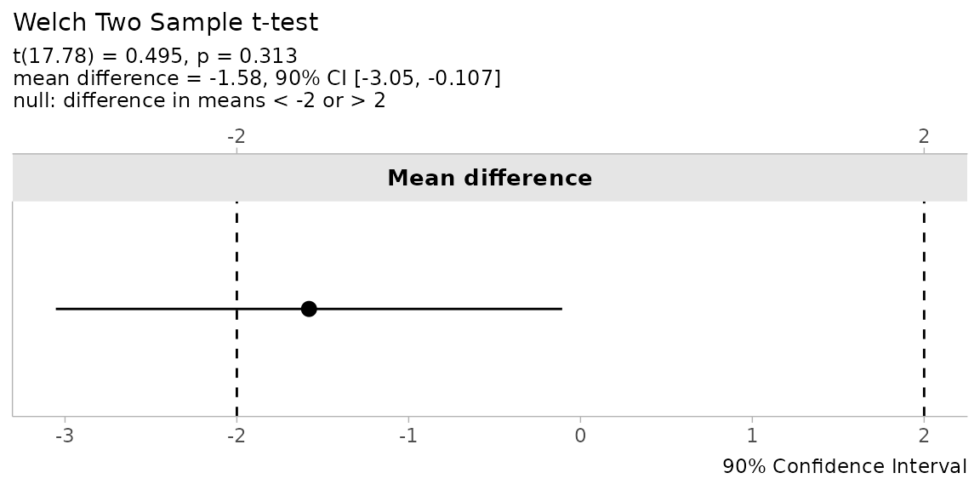Click the top axis label 2
This screenshot has height=490, width=980.
coord(924,136)
